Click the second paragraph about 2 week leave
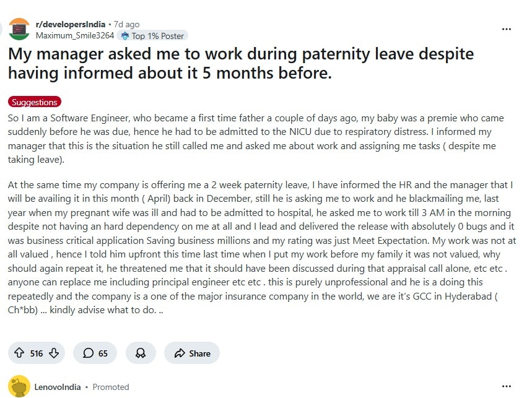The height and width of the screenshot is (398, 532). point(260,247)
